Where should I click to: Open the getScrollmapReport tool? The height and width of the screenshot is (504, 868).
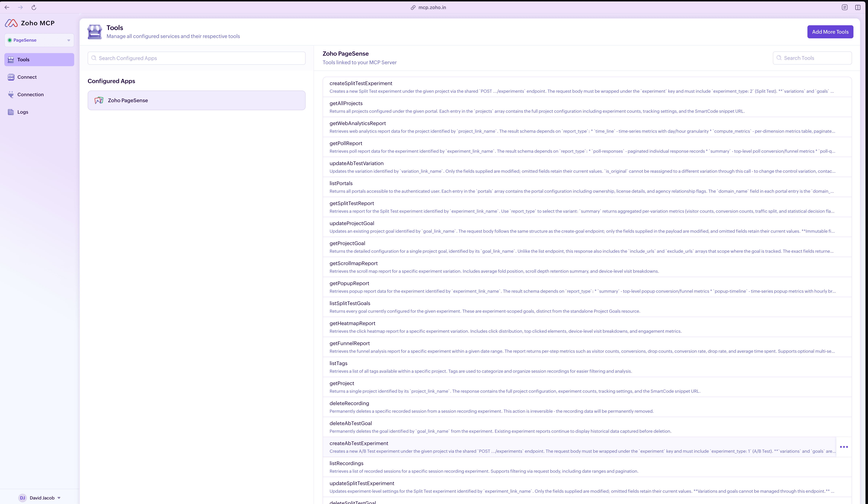[x=587, y=267]
